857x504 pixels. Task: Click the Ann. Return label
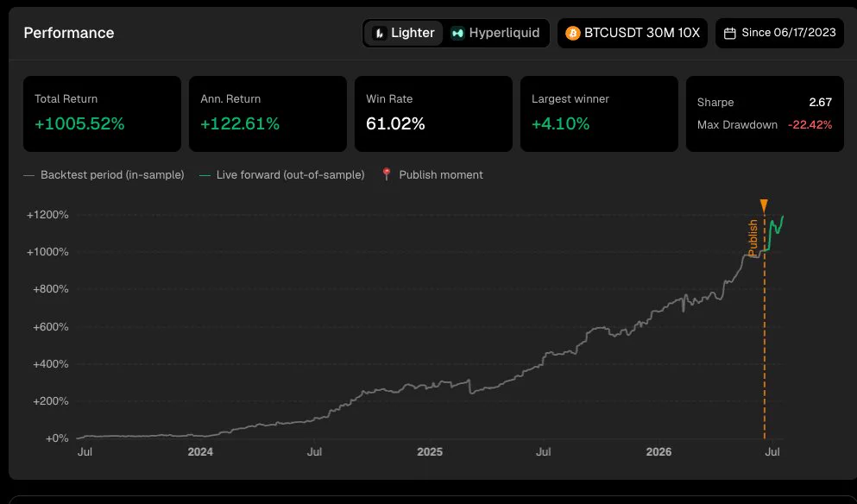click(x=230, y=99)
